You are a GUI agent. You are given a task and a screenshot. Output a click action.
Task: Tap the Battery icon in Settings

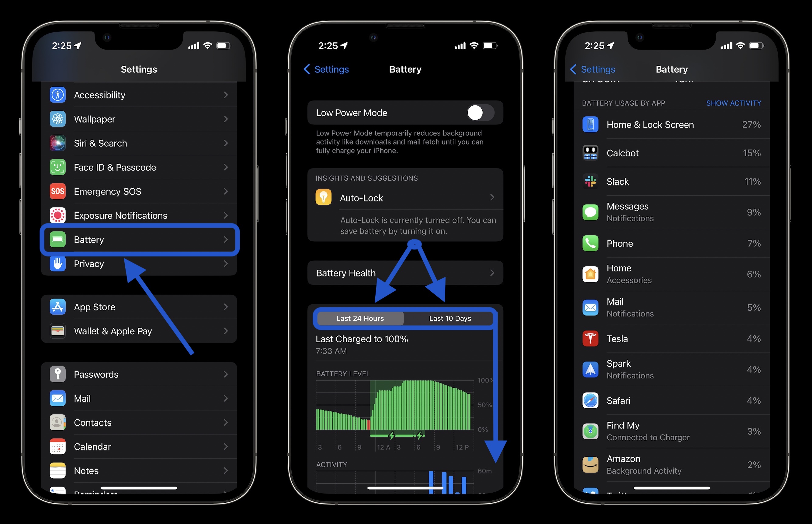(x=57, y=239)
